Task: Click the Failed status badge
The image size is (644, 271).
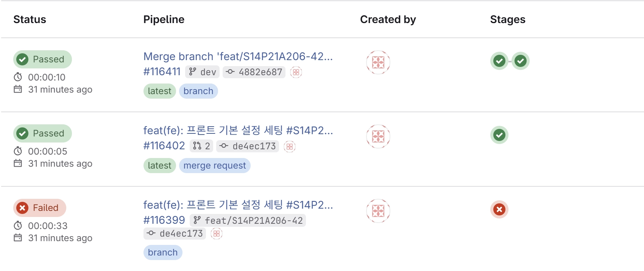Action: tap(40, 208)
